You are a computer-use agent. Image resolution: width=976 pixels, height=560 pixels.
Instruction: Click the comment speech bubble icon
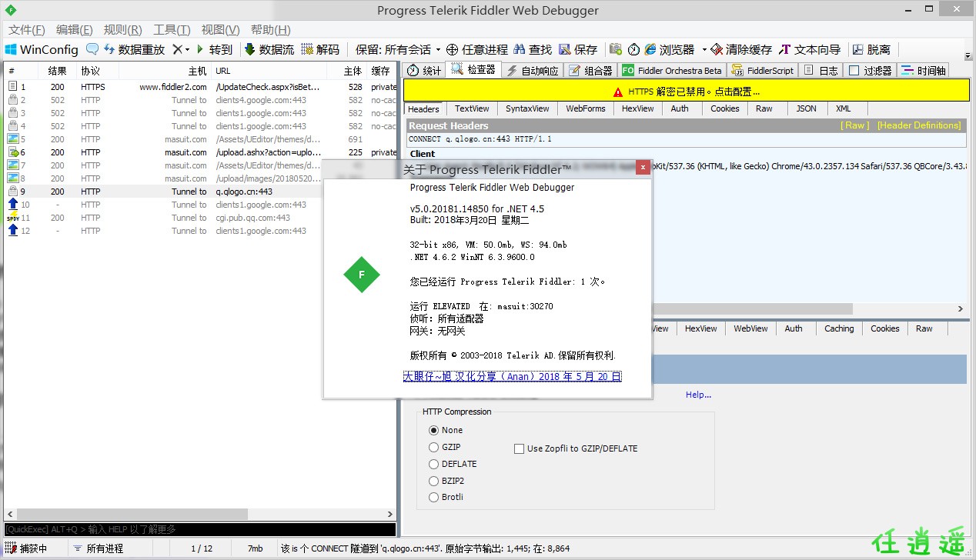pyautogui.click(x=92, y=49)
